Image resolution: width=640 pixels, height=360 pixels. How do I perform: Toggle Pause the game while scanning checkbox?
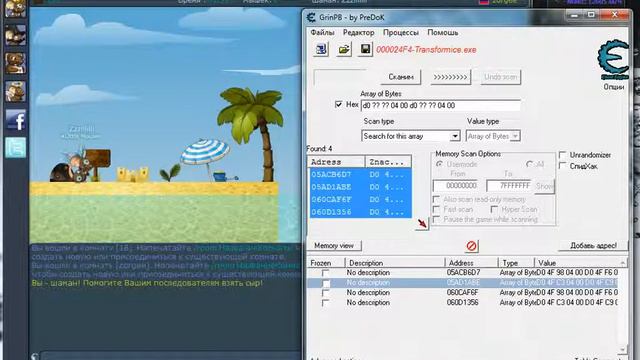pyautogui.click(x=436, y=220)
